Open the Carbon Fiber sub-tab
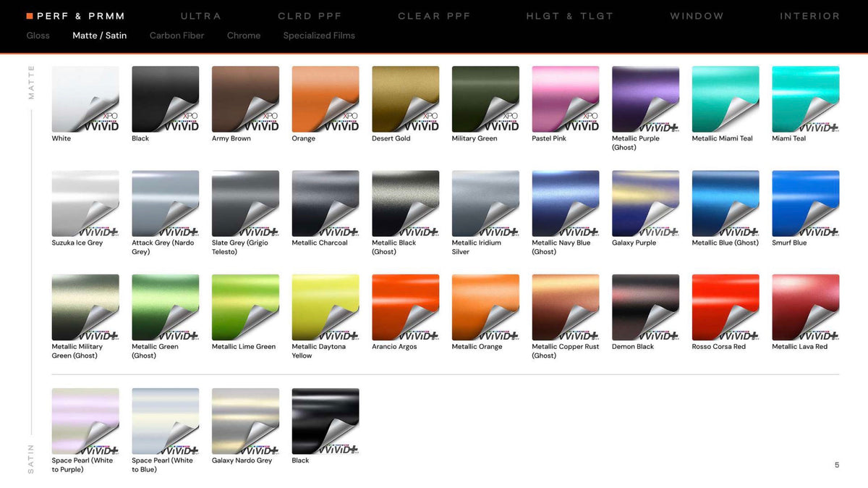 (176, 35)
